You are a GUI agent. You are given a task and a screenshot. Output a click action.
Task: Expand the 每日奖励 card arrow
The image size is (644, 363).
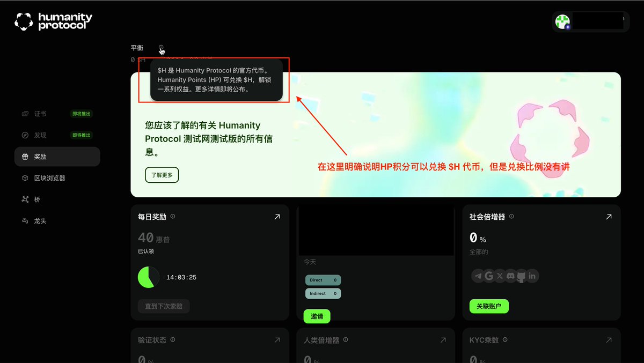(277, 217)
